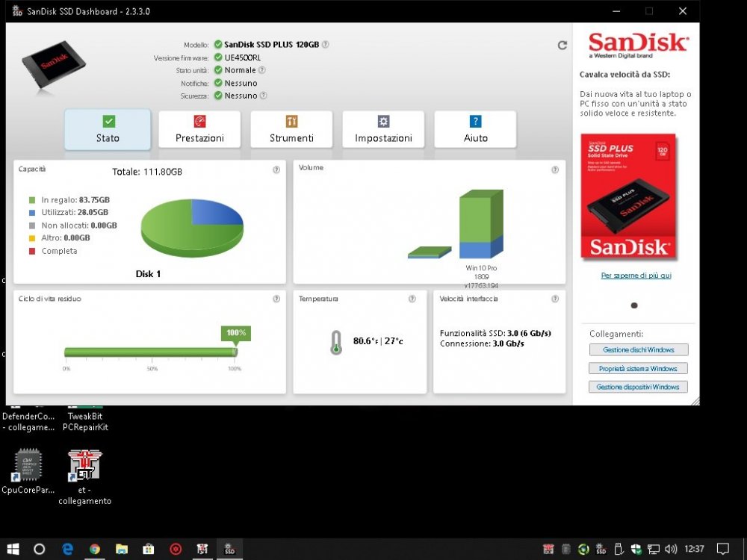Launch Google Chrome from the taskbar
Viewport: 747px width, 560px height.
[95, 549]
